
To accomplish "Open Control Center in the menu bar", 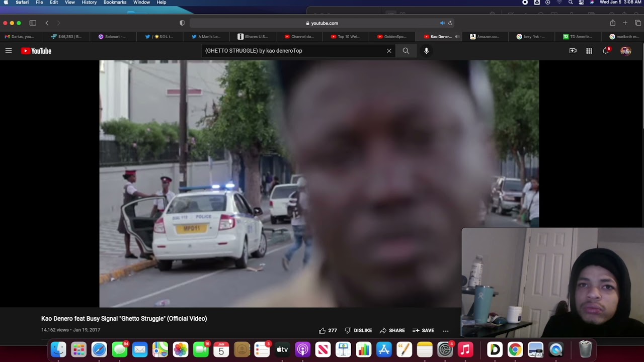I will 582,3.
